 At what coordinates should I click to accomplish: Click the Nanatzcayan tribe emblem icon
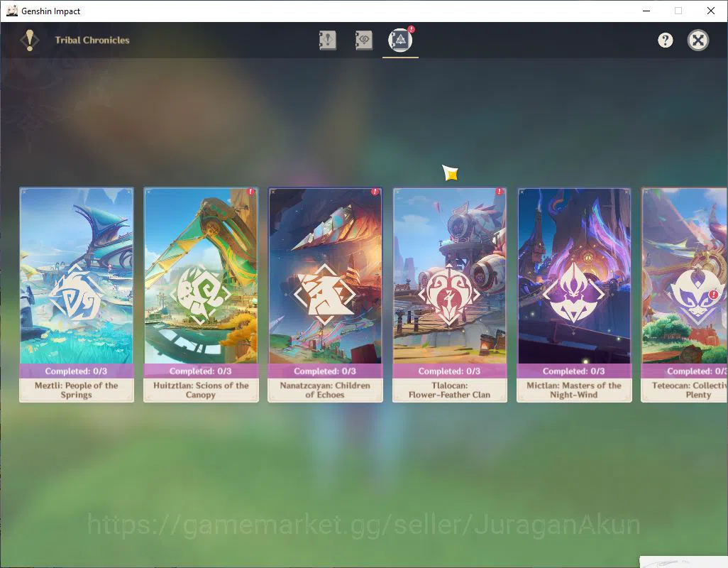point(325,294)
